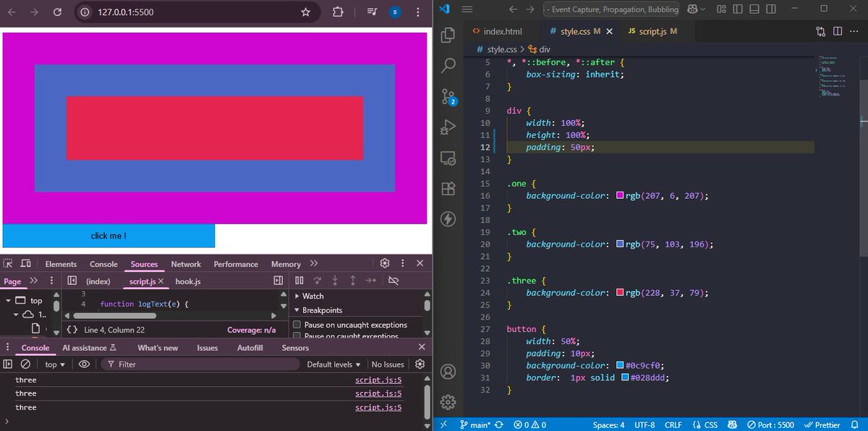
Task: Open Remote Explorer icon in activity bar
Action: click(448, 158)
